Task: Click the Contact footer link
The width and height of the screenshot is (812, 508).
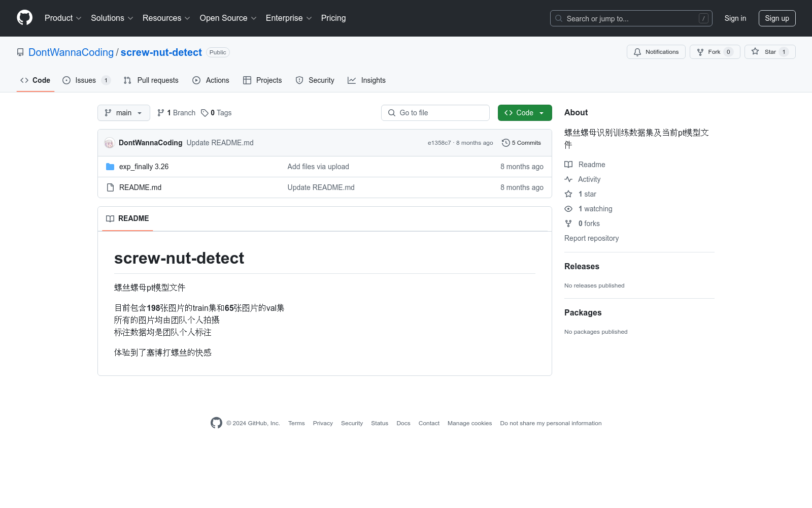Action: (429, 423)
